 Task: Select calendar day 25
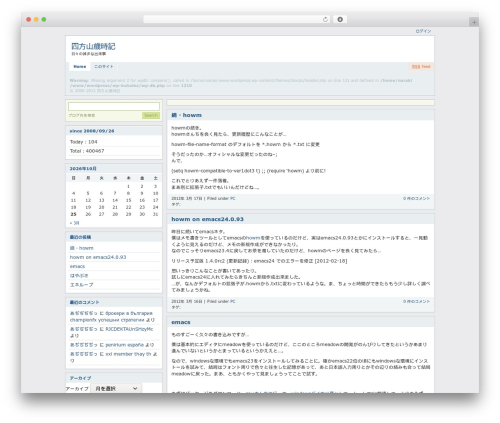click(73, 214)
